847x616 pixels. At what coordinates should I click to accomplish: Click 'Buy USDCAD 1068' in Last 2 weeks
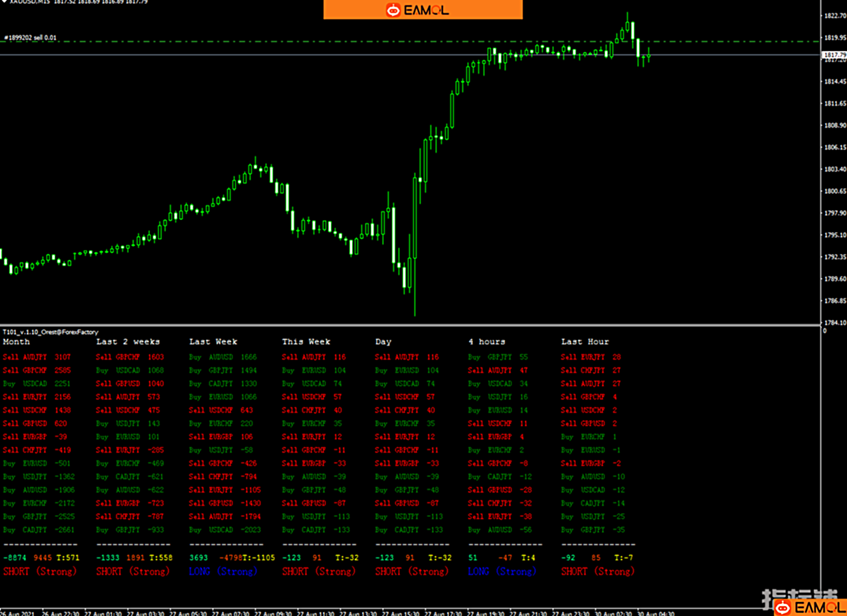pyautogui.click(x=130, y=370)
